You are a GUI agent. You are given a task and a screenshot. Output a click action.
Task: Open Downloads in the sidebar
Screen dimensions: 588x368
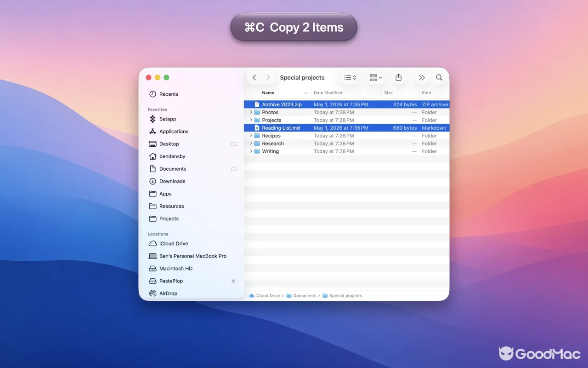[167, 181]
